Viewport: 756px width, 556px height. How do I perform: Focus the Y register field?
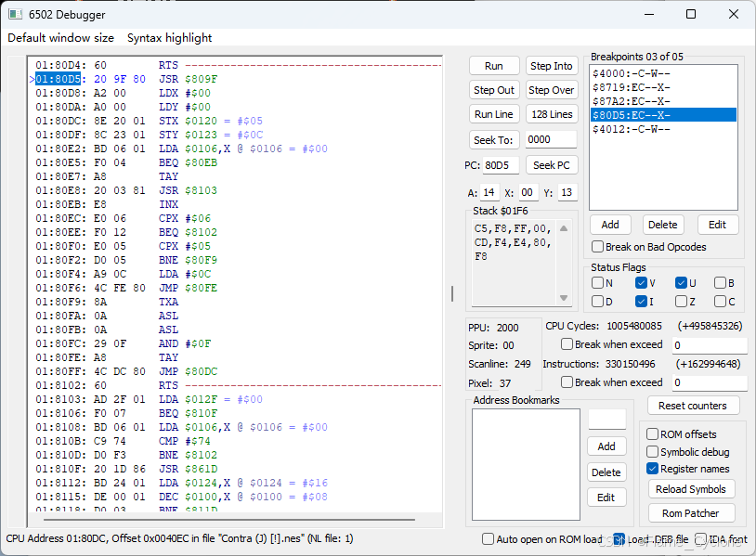pyautogui.click(x=567, y=193)
